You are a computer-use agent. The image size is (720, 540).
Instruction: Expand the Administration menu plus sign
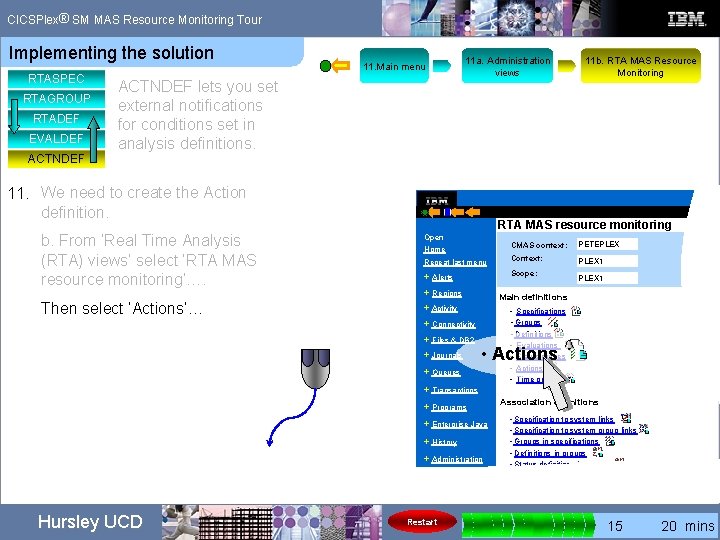[x=426, y=459]
